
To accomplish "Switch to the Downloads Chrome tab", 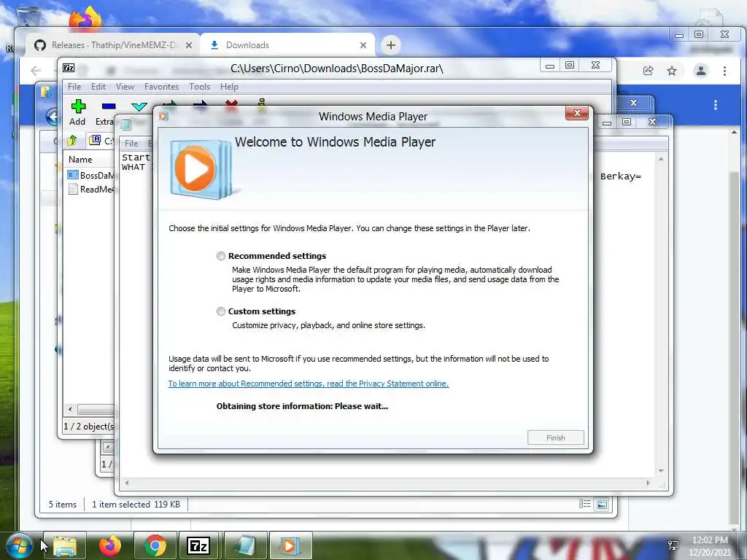I will pyautogui.click(x=287, y=45).
